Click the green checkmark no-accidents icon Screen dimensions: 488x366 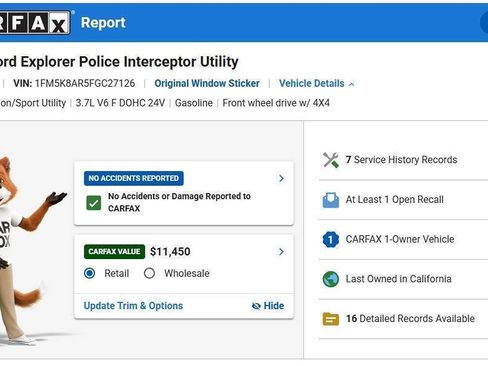tap(94, 203)
